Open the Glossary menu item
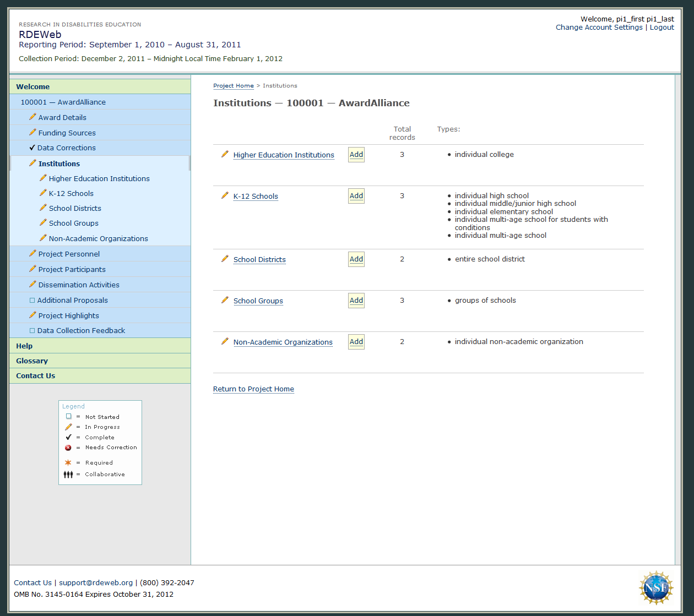This screenshot has width=694, height=616. pos(32,361)
